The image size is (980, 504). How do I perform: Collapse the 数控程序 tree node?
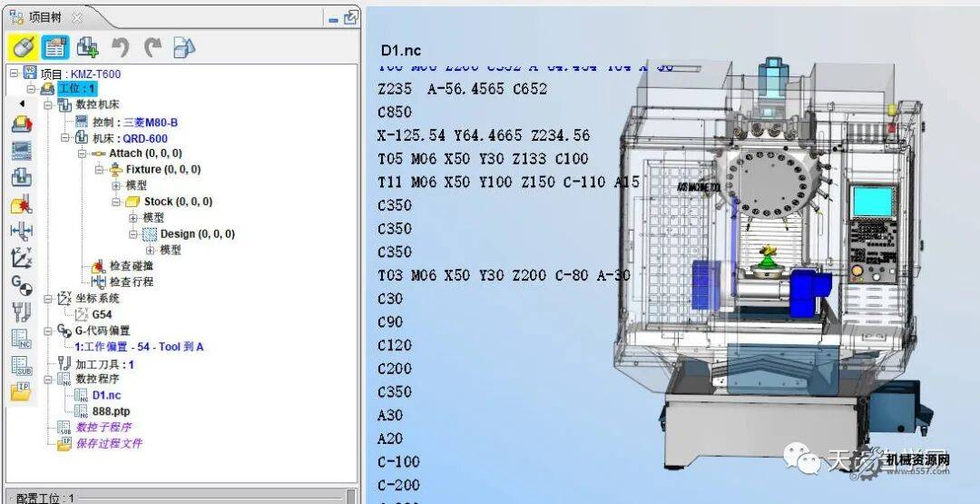48,379
